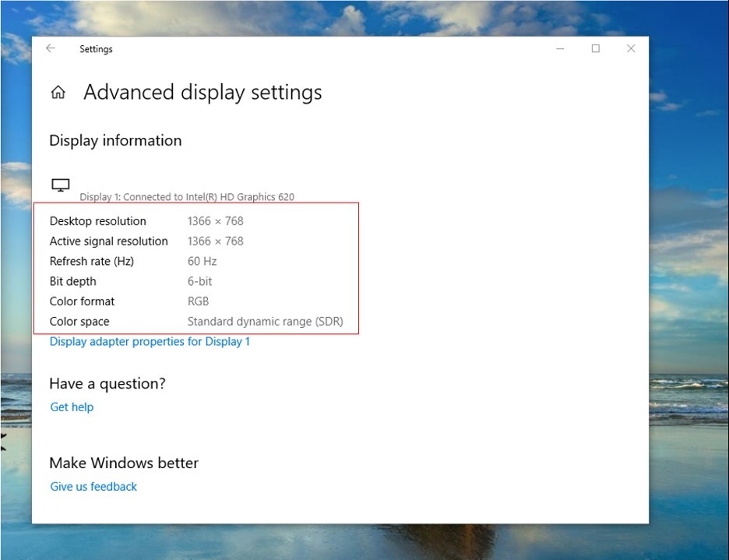729x560 pixels.
Task: Click the Standard dynamic range (SDR) value
Action: tap(265, 322)
